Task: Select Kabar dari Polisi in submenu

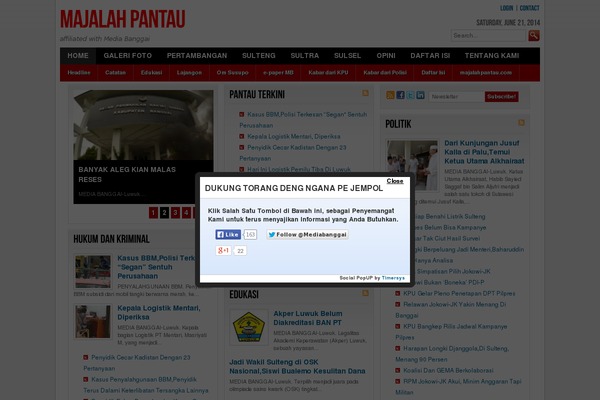Action: (x=385, y=72)
